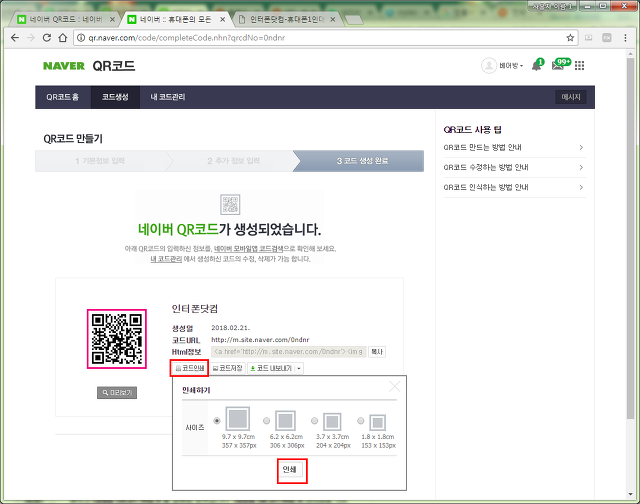Screen dimensions: 640x504
Task: Click the 3.7 x 3.7cm size preview square
Action: (332, 422)
